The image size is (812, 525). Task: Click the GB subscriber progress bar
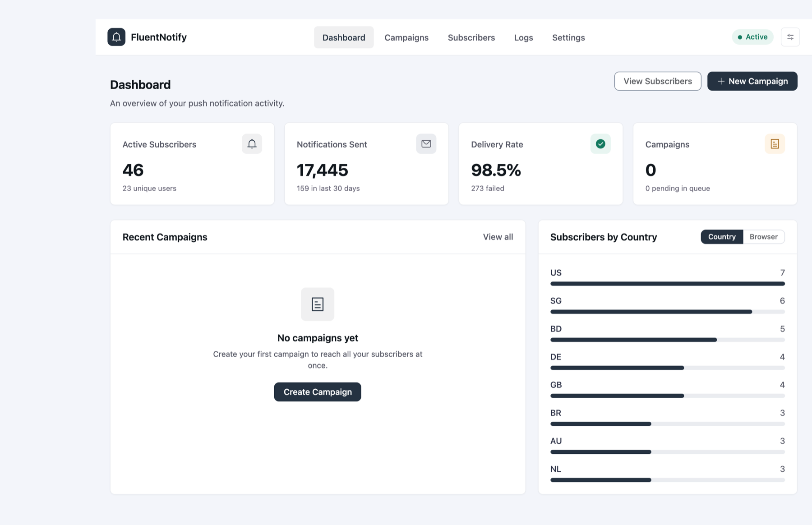tap(668, 396)
